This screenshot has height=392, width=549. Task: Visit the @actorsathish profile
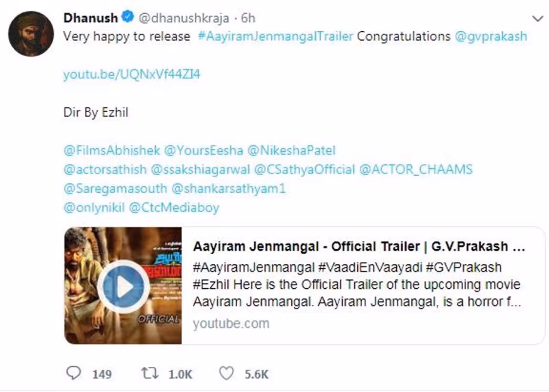(105, 170)
